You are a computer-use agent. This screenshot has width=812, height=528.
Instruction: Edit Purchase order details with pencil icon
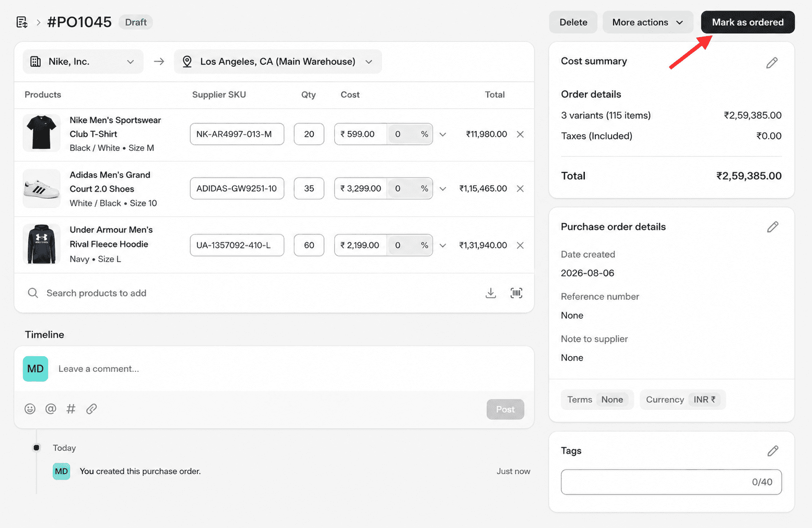click(x=772, y=227)
